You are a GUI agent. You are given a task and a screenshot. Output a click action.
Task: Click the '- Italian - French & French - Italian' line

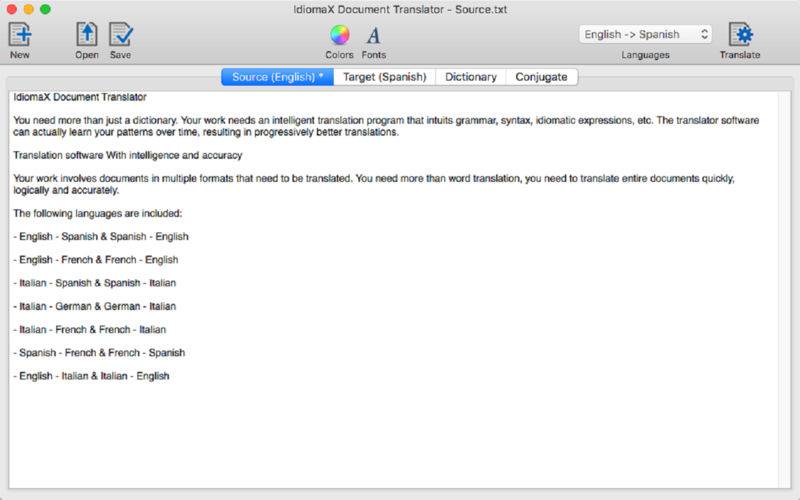click(x=90, y=330)
